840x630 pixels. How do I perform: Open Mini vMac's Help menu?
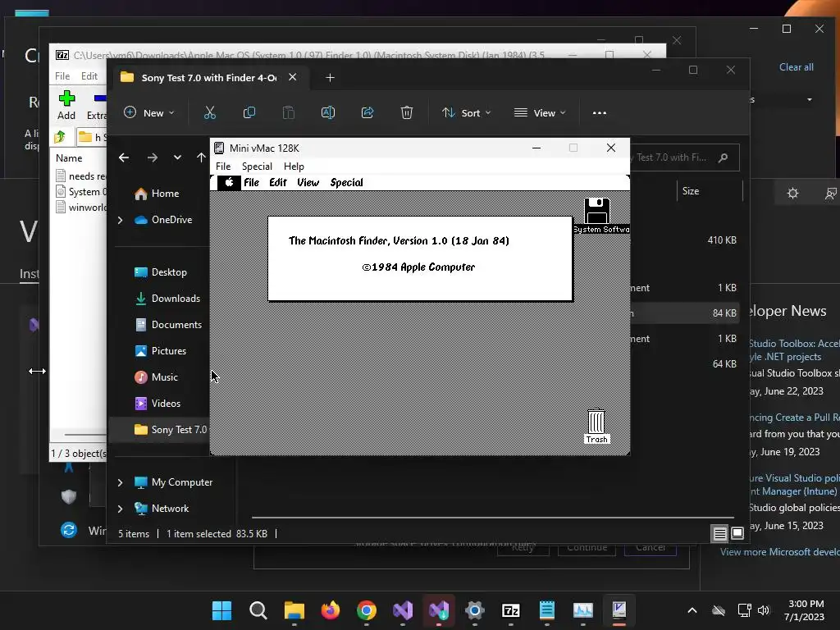pyautogui.click(x=294, y=166)
